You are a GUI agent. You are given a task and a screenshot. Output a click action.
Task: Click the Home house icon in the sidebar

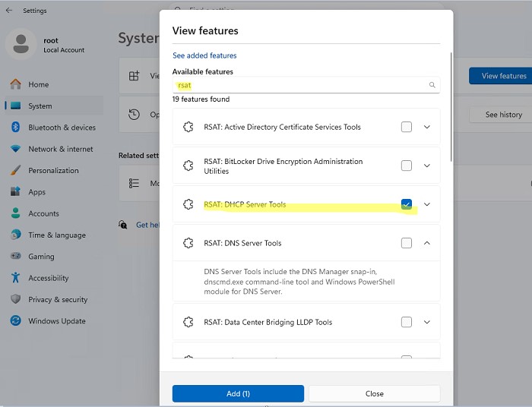[16, 84]
